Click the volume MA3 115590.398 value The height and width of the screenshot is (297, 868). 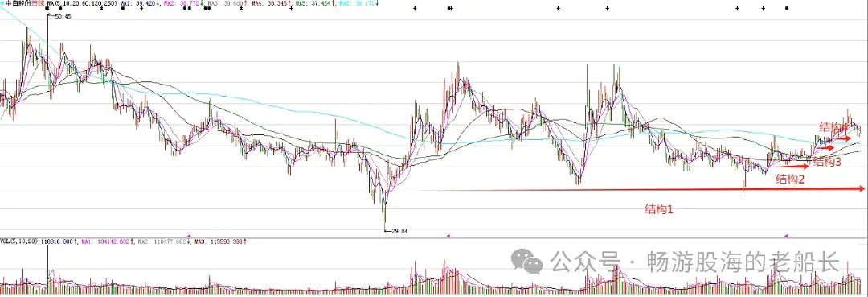tap(219, 242)
